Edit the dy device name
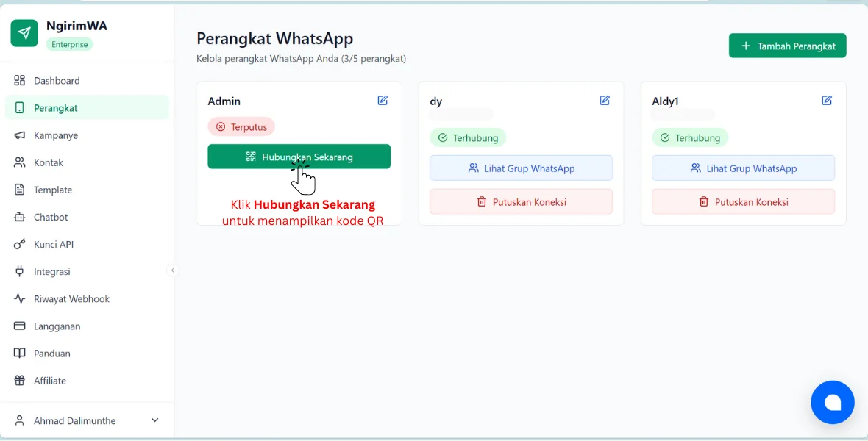The image size is (868, 441). [605, 100]
